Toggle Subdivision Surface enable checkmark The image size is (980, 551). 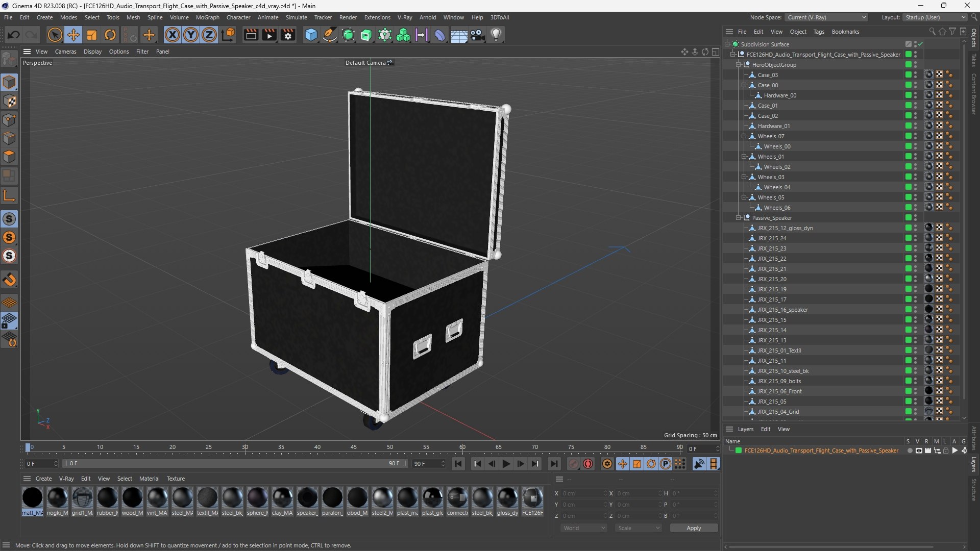coord(920,44)
